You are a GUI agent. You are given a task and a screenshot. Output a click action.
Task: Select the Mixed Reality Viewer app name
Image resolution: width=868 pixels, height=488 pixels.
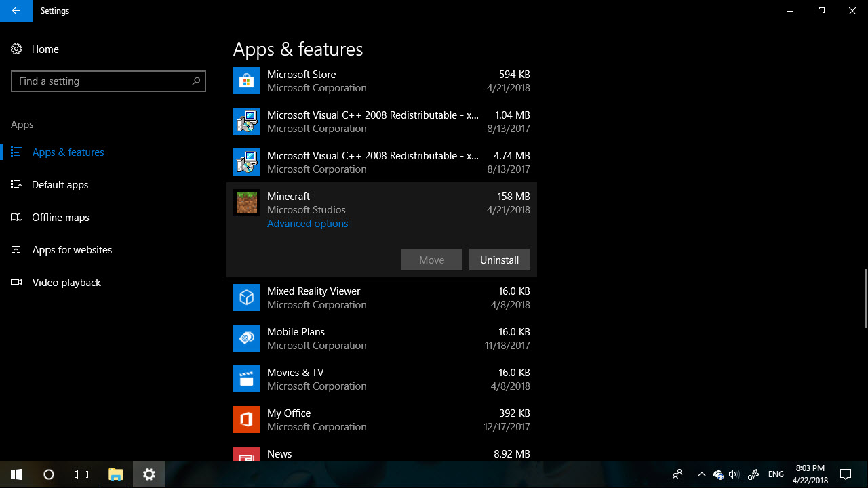[314, 291]
